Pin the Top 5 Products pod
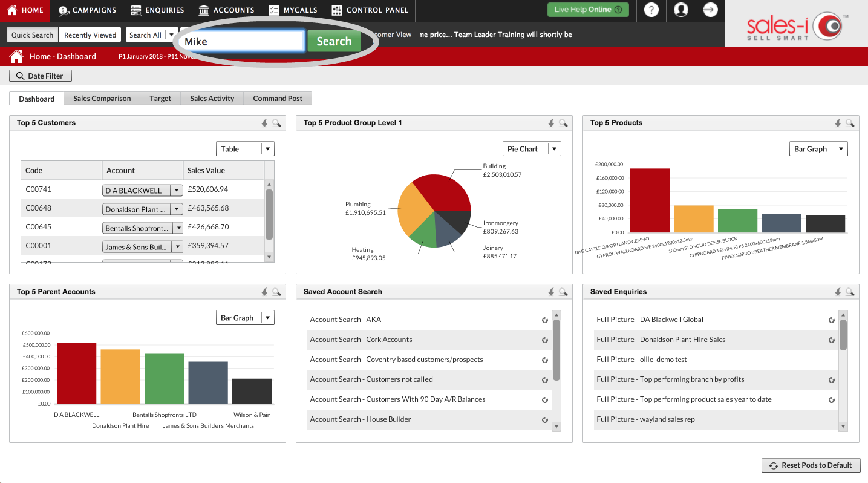 click(838, 123)
